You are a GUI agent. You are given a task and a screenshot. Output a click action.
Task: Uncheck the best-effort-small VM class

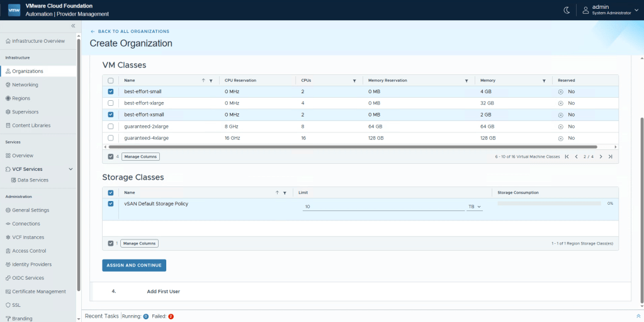pos(111,91)
